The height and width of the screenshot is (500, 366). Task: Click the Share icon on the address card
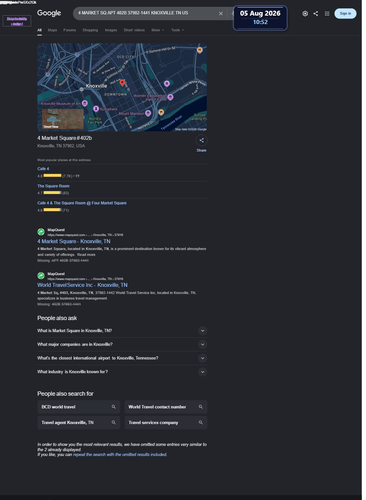pyautogui.click(x=202, y=140)
